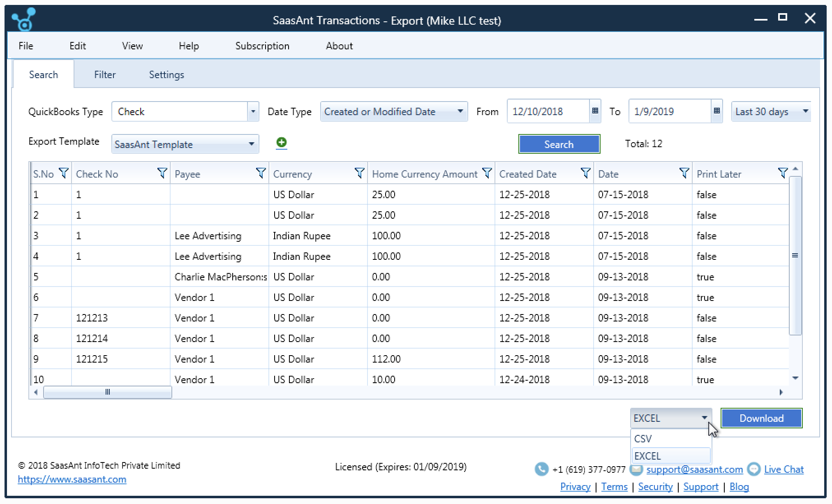Image resolution: width=832 pixels, height=504 pixels.
Task: Open the Subscription menu
Action: click(x=262, y=46)
